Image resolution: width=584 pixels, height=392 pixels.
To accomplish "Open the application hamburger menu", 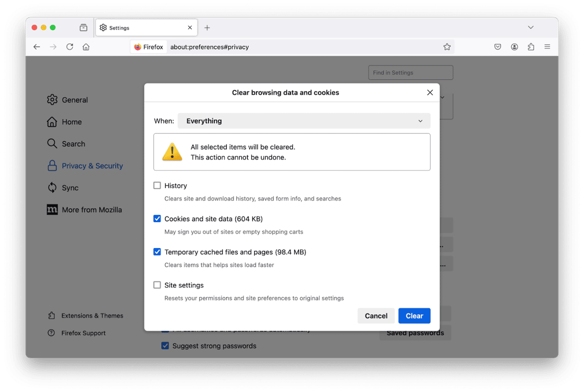I will [547, 47].
